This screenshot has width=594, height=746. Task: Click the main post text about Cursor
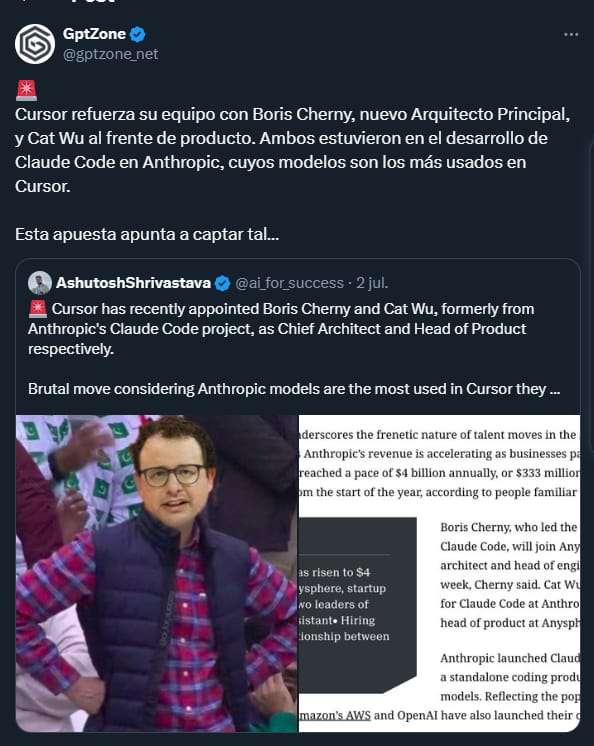click(292, 150)
